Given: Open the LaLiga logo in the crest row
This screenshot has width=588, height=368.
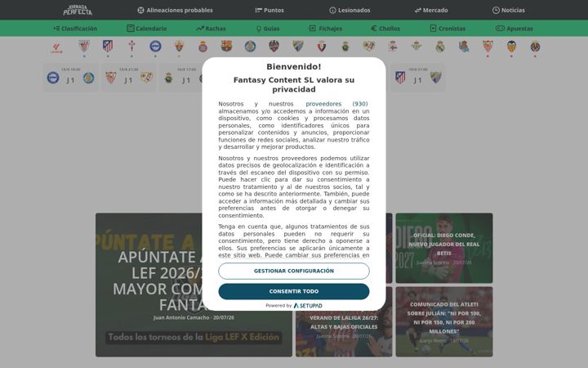Looking at the screenshot, I should tap(56, 47).
